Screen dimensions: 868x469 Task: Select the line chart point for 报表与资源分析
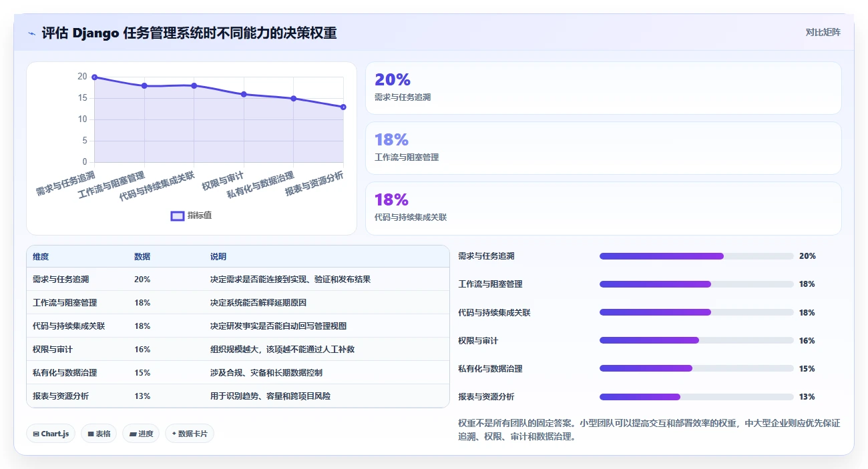(343, 107)
